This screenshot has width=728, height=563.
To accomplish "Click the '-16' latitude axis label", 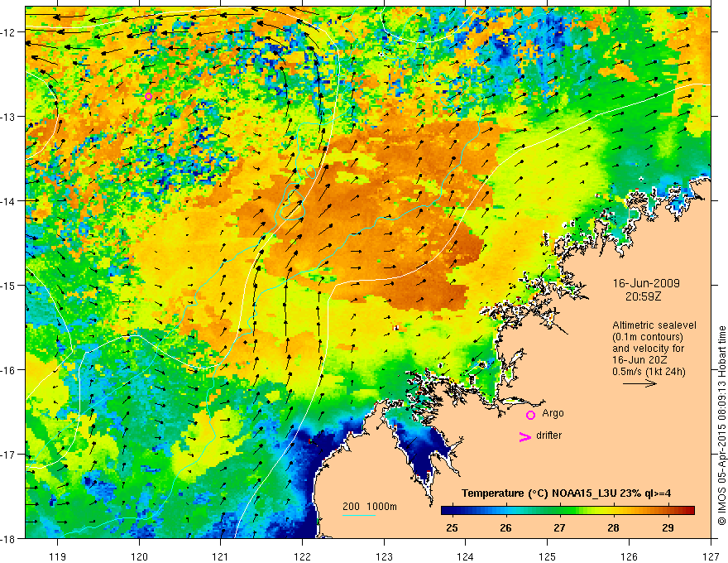I will coord(10,370).
